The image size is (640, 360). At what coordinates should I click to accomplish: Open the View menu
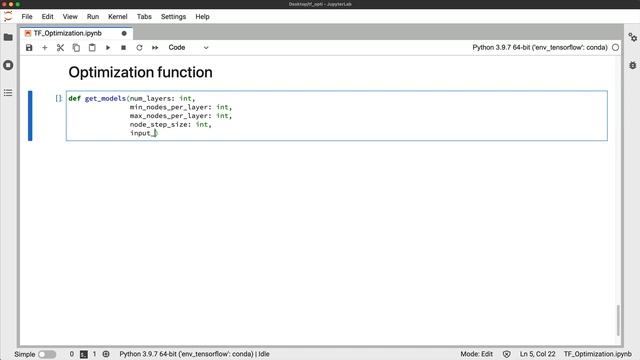[x=70, y=17]
